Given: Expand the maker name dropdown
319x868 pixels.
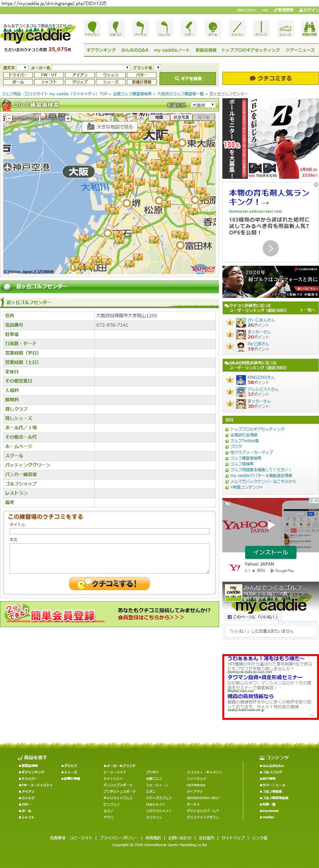Looking at the screenshot, I should click(x=91, y=68).
